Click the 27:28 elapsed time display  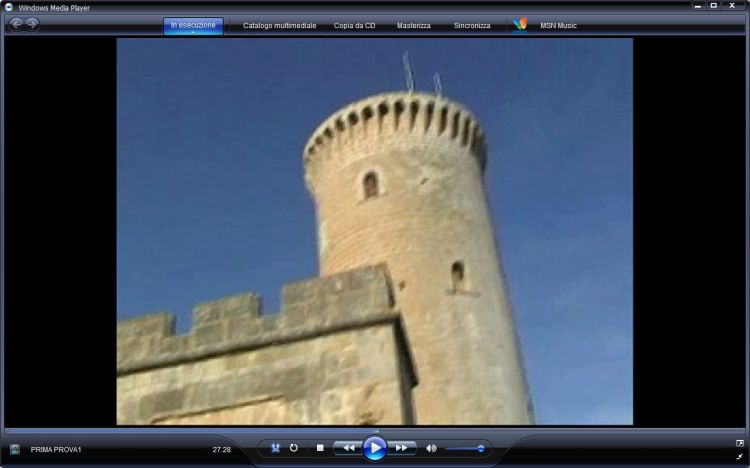[221, 449]
